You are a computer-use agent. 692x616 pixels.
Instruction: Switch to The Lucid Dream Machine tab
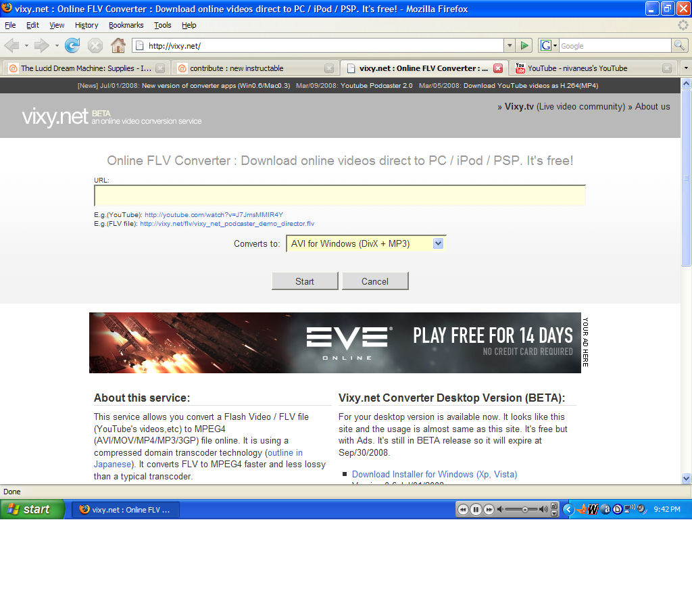(86, 68)
